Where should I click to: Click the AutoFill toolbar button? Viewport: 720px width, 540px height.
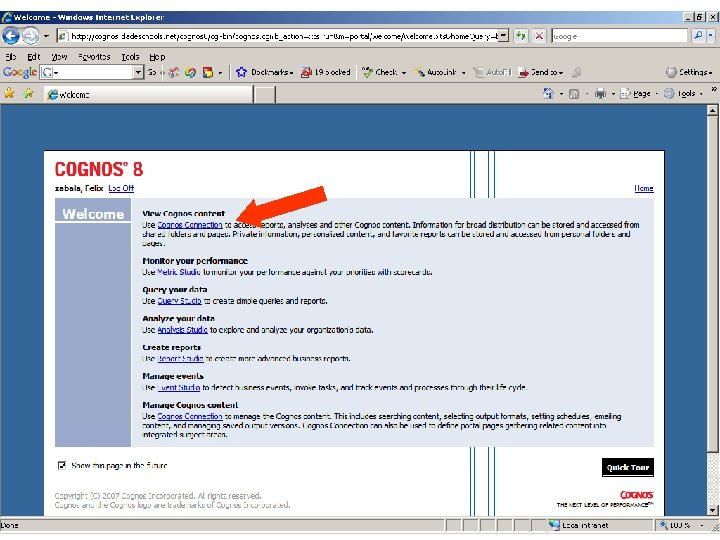[492, 72]
